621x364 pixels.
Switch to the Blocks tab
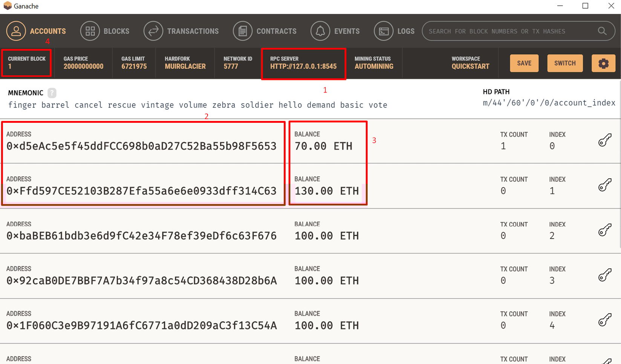(x=105, y=31)
